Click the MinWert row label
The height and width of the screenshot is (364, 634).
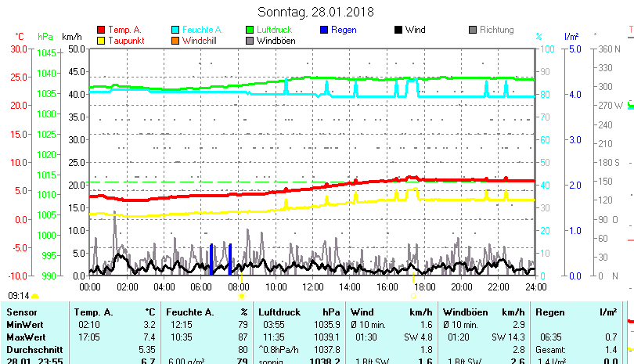23,325
